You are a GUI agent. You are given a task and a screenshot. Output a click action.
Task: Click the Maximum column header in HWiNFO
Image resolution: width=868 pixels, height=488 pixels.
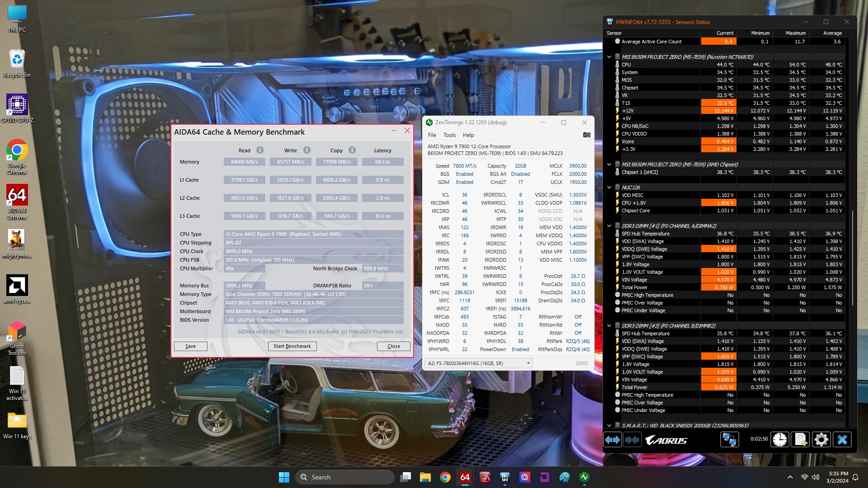point(791,33)
